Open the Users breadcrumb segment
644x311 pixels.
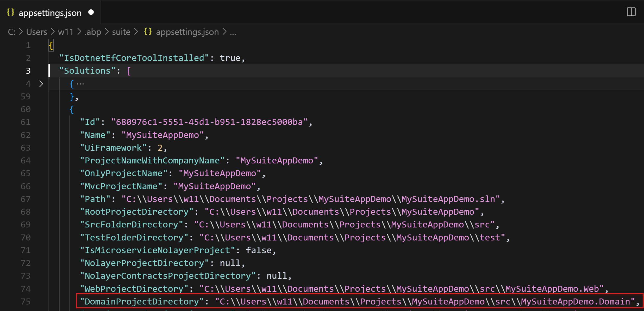(37, 32)
